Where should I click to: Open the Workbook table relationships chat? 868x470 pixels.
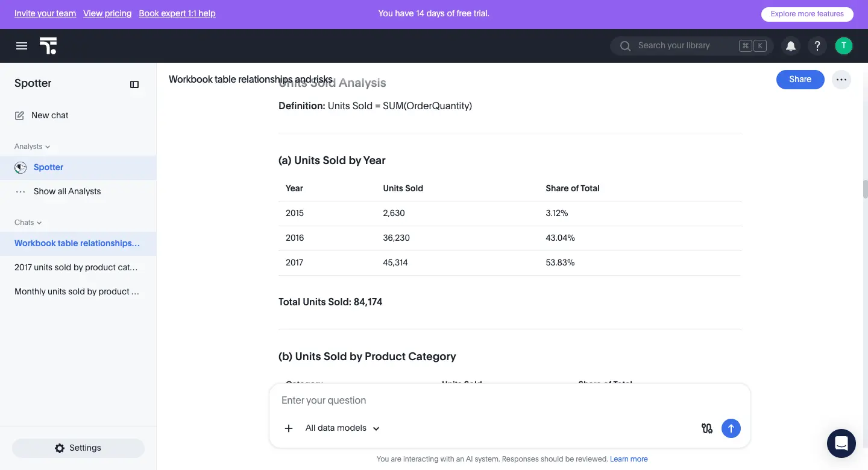(x=78, y=244)
